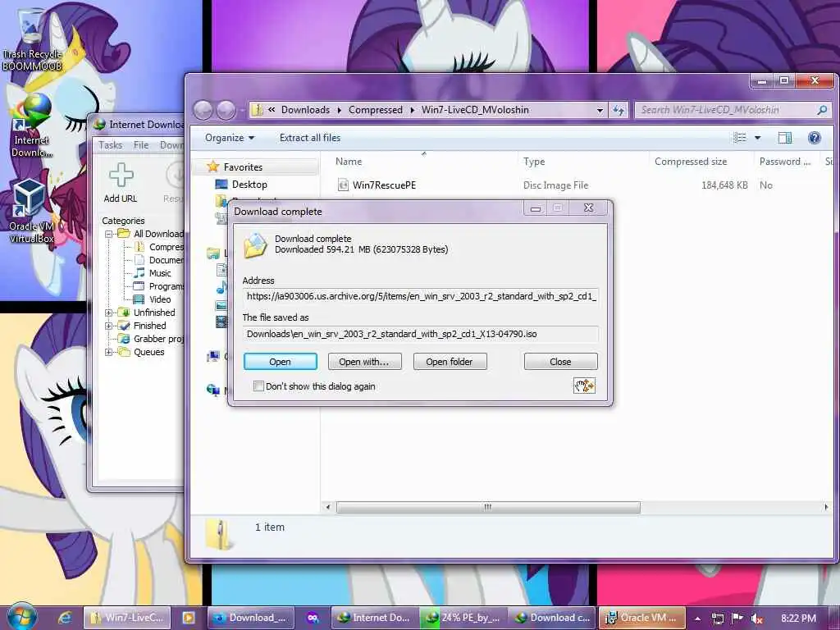This screenshot has width=840, height=630.
Task: Click the hand-drag icon in Download complete dialog
Action: 584,386
